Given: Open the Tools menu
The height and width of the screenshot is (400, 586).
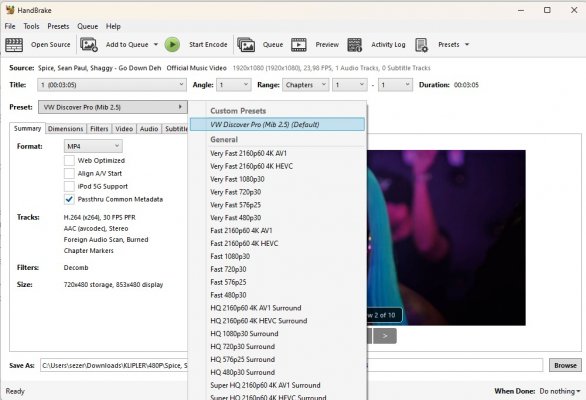Looking at the screenshot, I should click(31, 26).
